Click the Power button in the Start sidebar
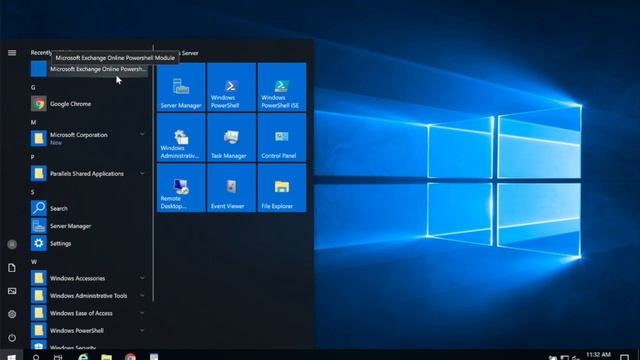Image resolution: width=640 pixels, height=360 pixels. click(x=12, y=338)
